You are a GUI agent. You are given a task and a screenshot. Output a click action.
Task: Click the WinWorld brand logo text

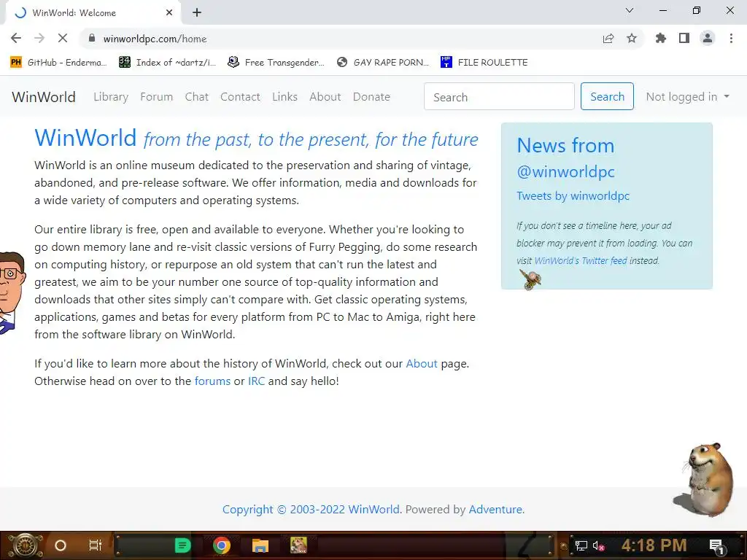(x=44, y=97)
